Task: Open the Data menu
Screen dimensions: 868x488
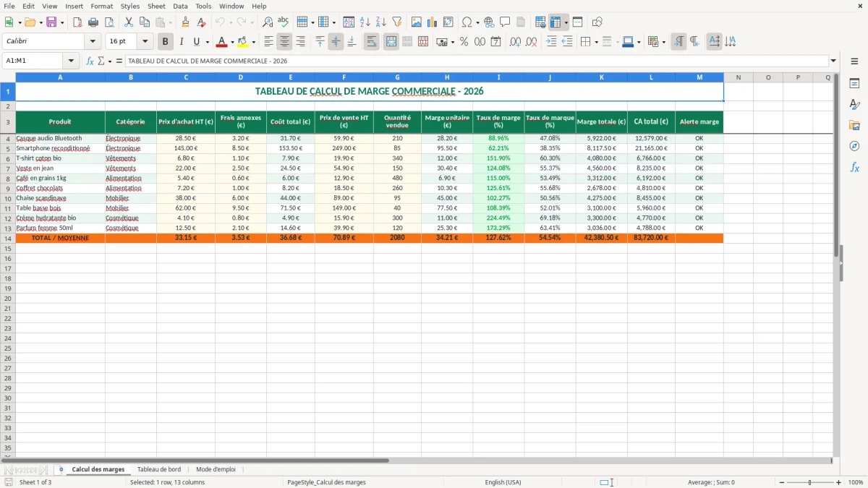Action: tap(180, 6)
